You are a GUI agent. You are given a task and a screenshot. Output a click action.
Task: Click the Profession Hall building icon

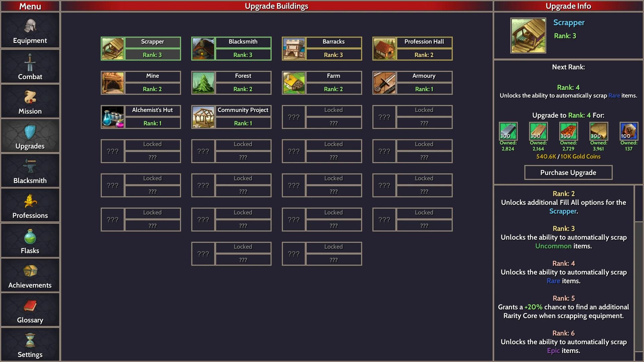pyautogui.click(x=383, y=48)
